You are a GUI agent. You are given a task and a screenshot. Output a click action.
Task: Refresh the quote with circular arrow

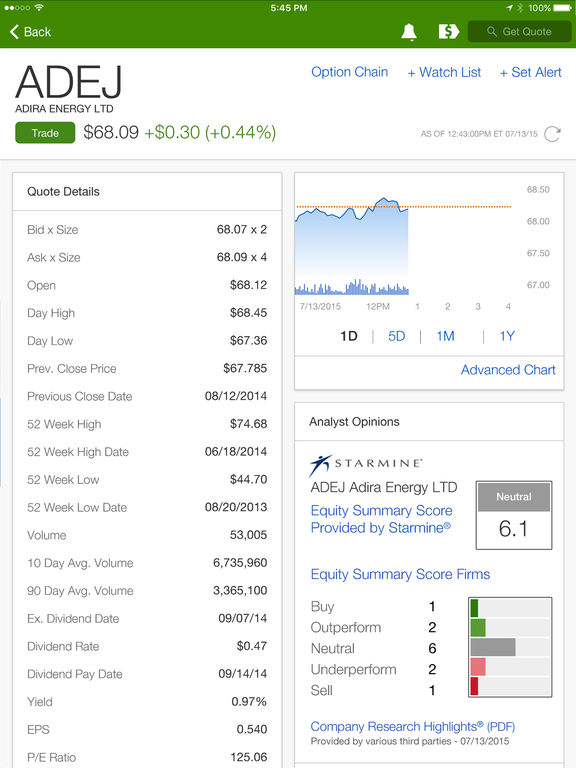[552, 134]
